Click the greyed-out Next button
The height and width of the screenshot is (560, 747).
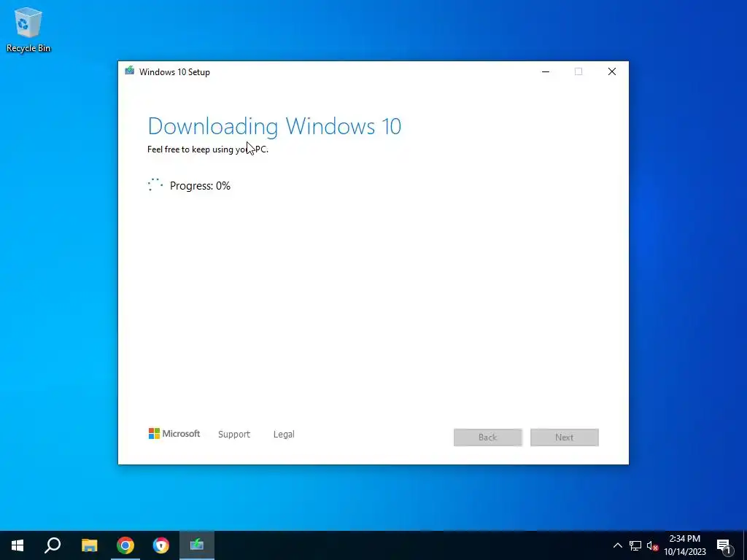[x=565, y=437]
